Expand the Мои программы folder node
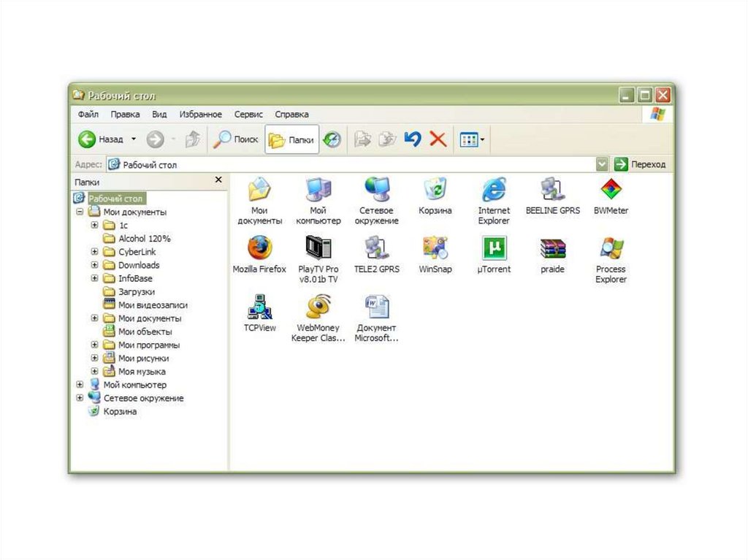This screenshot has height=560, width=748. coord(94,345)
